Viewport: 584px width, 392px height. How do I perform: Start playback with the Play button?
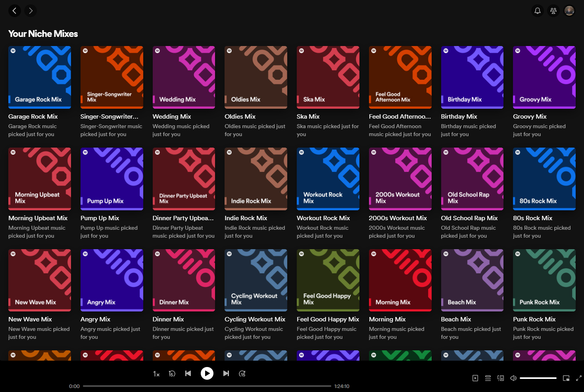pyautogui.click(x=207, y=373)
